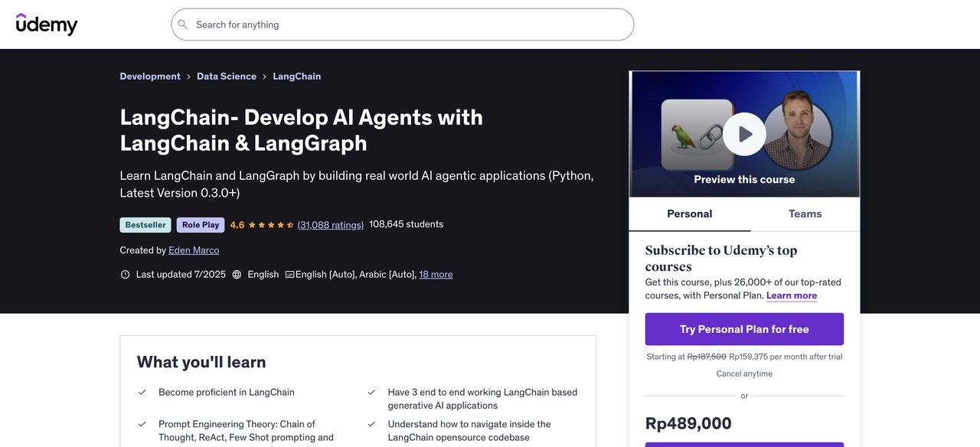Click the last updated alert icon
This screenshot has height=447, width=980.
[126, 274]
